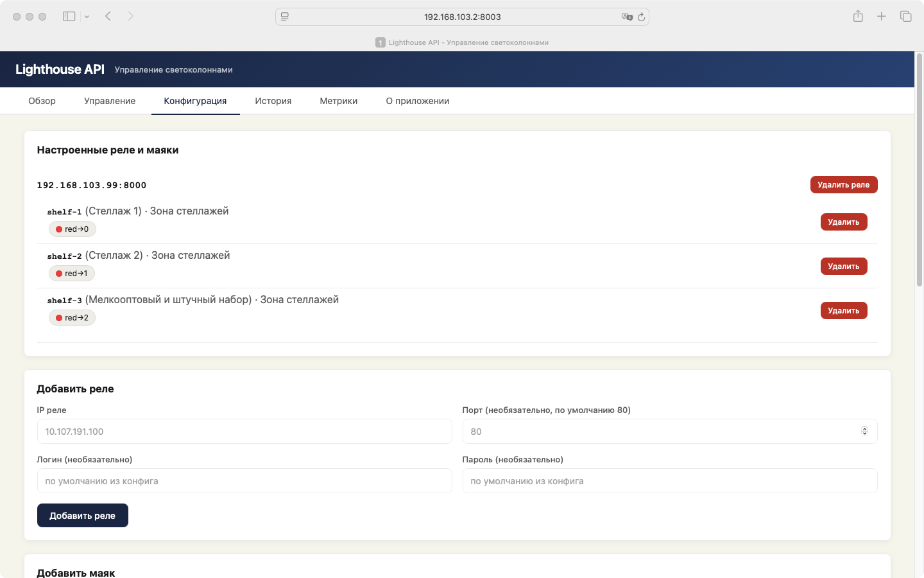Toggle the Safari sidebar icon

tap(69, 17)
